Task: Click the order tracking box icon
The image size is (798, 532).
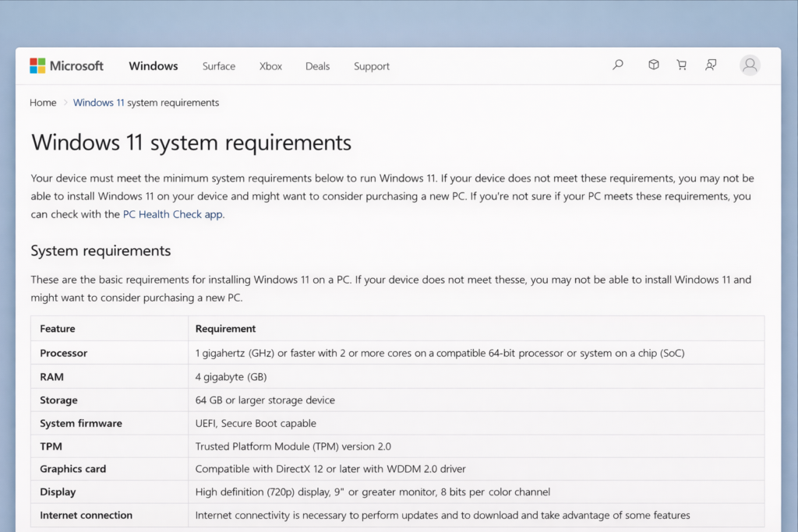Action: tap(653, 65)
